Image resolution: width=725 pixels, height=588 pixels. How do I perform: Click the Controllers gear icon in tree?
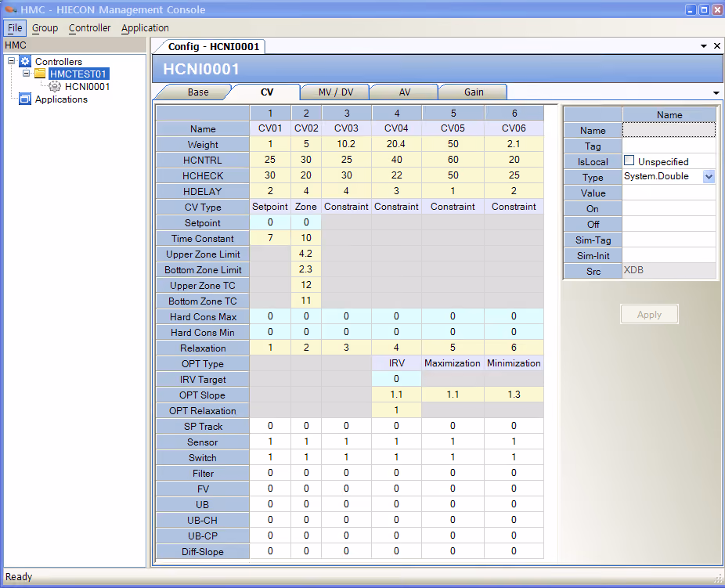point(25,61)
